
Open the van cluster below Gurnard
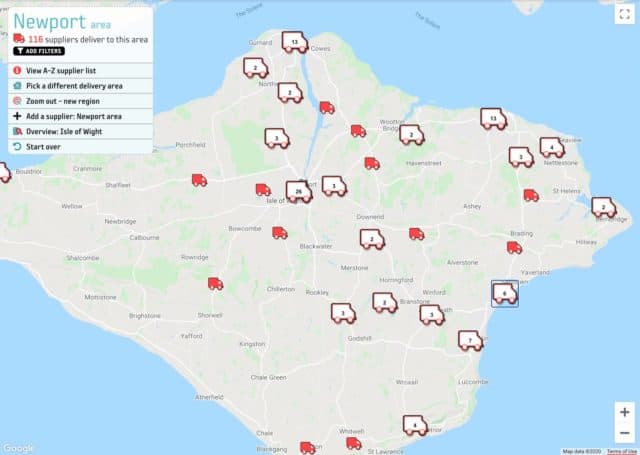(x=256, y=68)
